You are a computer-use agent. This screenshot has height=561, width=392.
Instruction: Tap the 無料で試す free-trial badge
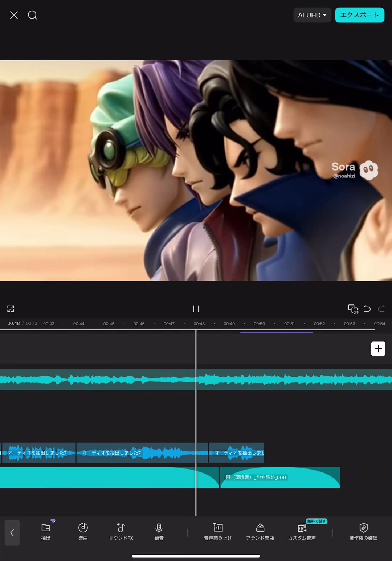click(317, 521)
